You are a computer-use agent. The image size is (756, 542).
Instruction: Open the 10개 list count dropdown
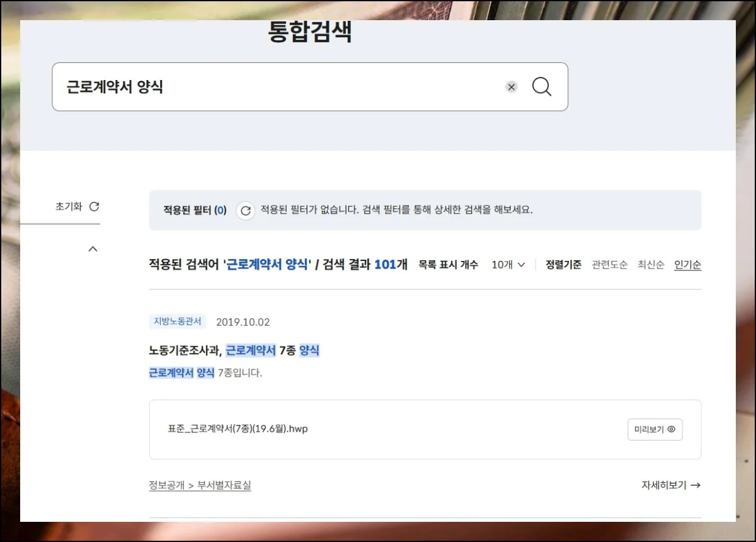tap(508, 265)
